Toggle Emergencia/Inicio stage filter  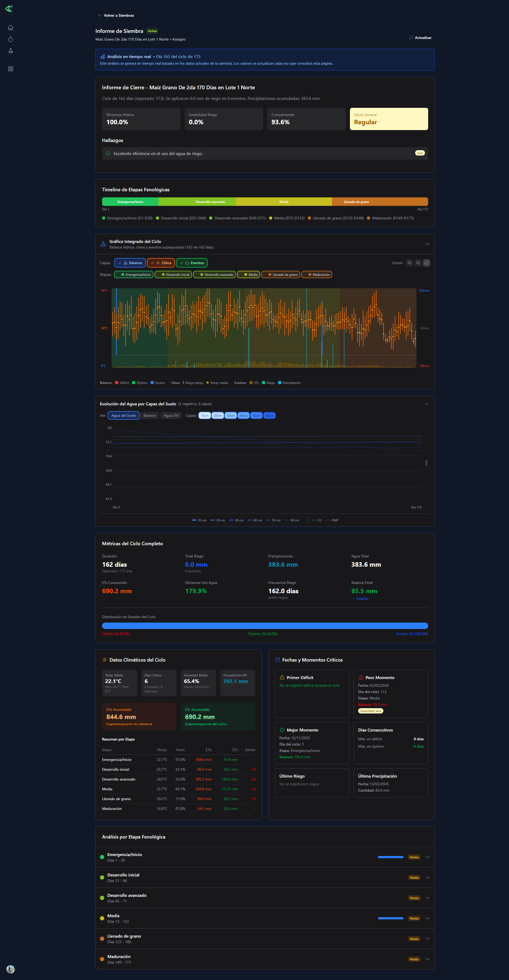point(134,275)
